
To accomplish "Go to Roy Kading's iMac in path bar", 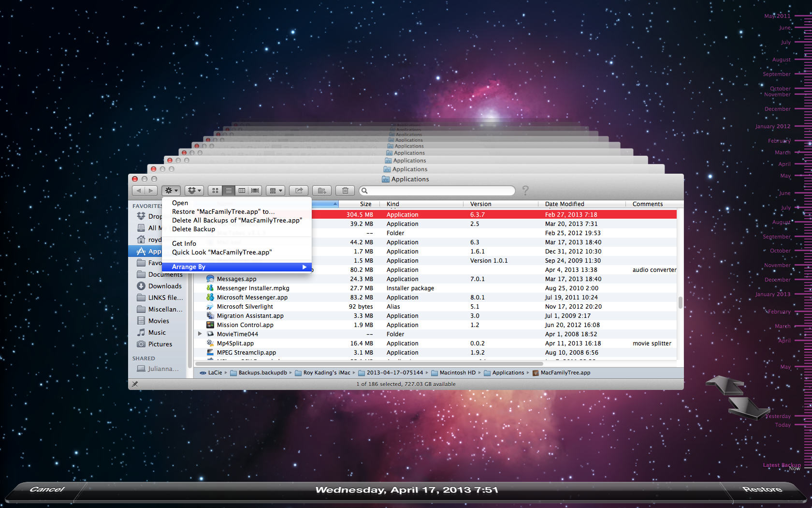I will point(323,373).
